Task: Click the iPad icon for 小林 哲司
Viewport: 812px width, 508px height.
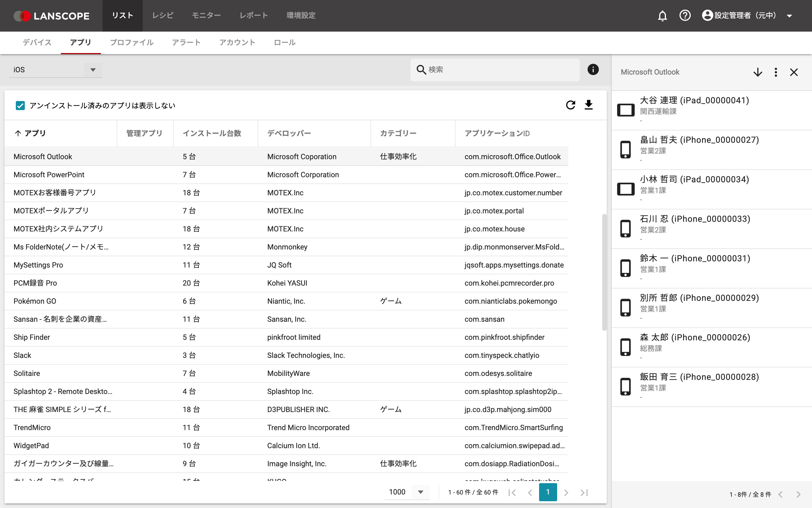Action: [625, 189]
